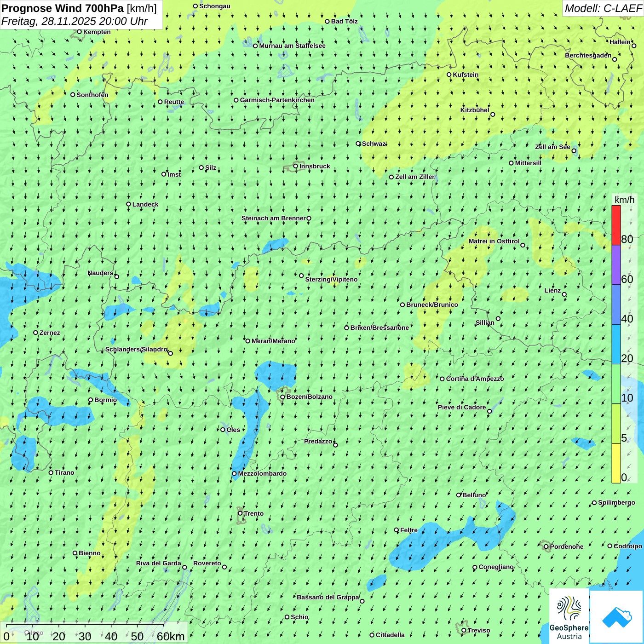Click the Treviso city label
Image resolution: width=644 pixels, height=644 pixels.
[479, 630]
